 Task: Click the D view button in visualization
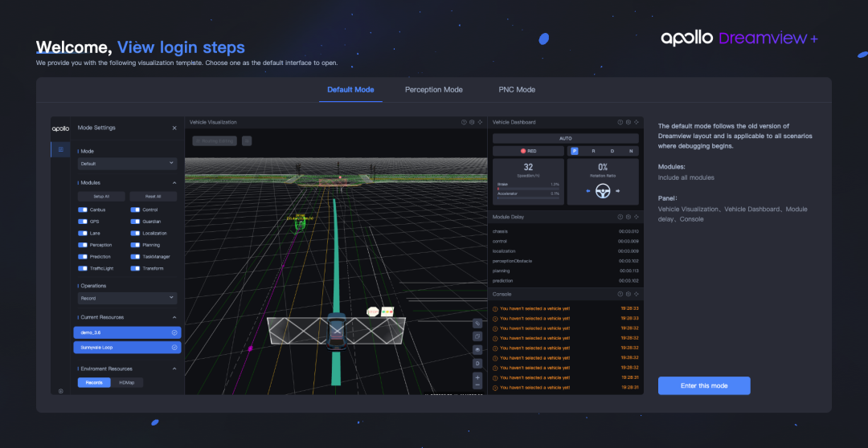477,364
